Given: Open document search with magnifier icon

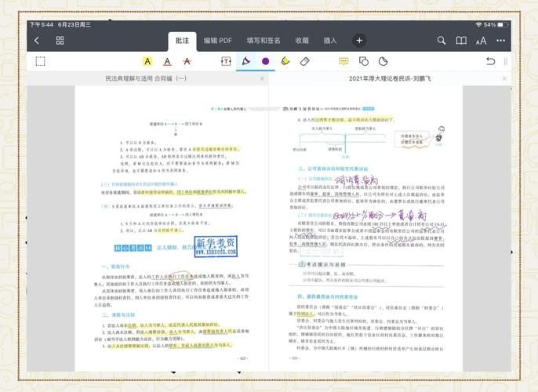Looking at the screenshot, I should coord(442,41).
